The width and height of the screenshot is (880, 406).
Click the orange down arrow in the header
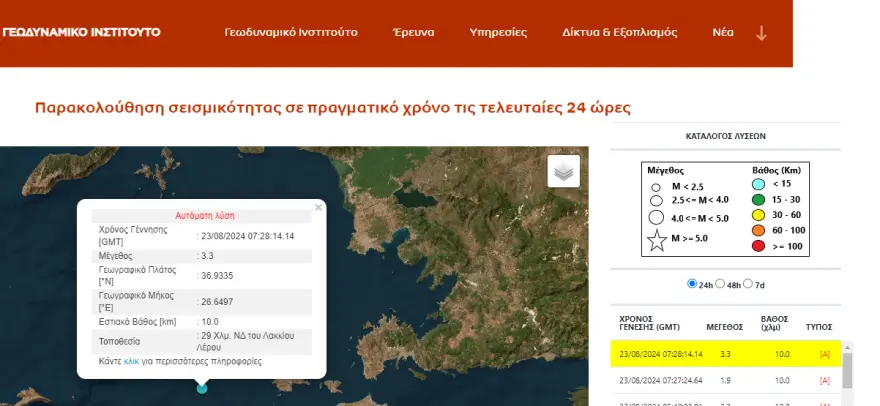point(761,32)
